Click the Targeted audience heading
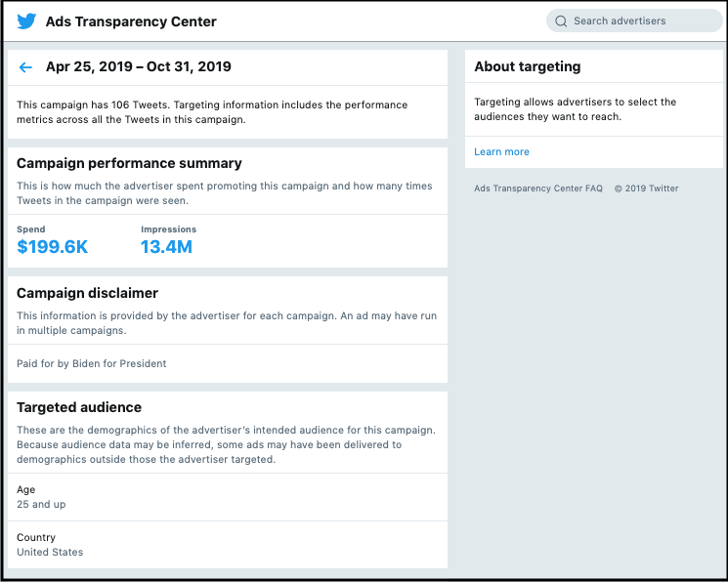 point(79,407)
